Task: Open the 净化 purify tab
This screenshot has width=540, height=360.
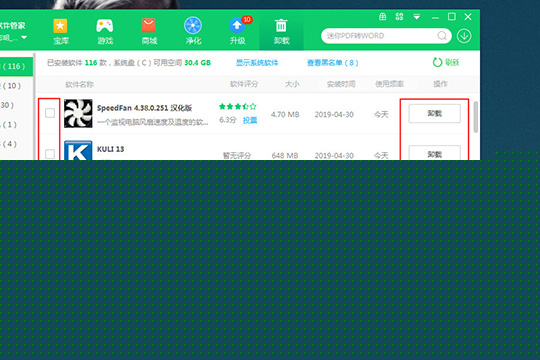Action: (x=193, y=31)
